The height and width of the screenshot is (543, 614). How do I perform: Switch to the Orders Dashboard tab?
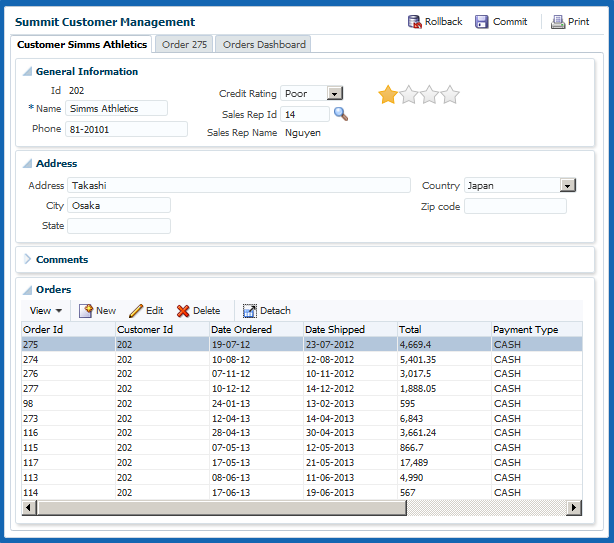click(263, 44)
